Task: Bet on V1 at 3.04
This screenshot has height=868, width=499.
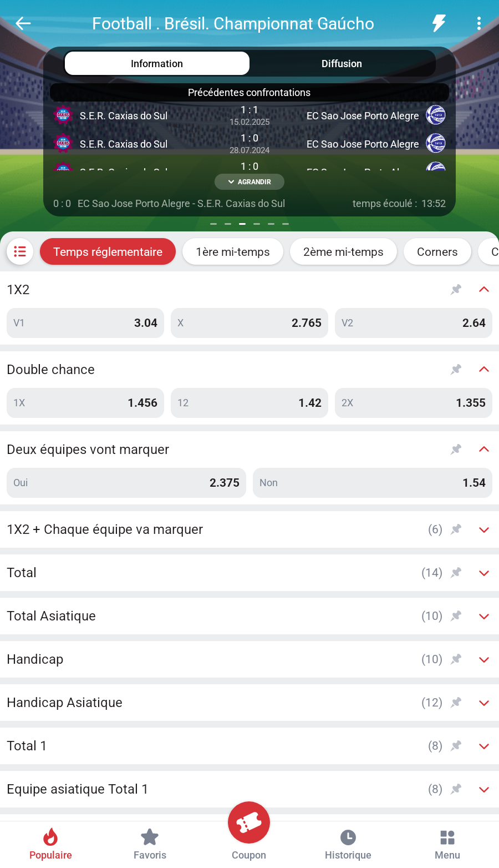Action: click(85, 323)
